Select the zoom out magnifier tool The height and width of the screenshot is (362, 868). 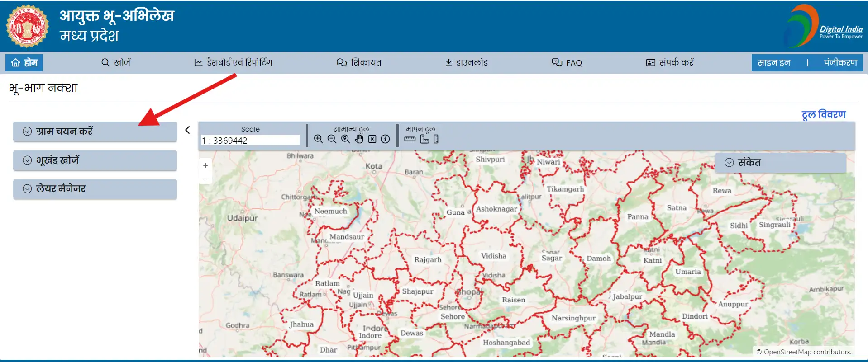(x=332, y=139)
